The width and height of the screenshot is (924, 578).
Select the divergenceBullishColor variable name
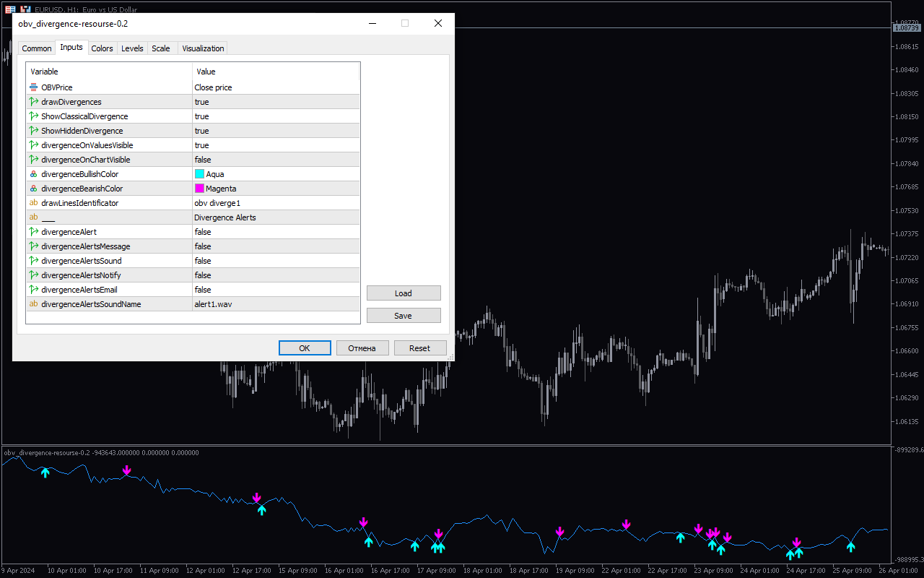[x=80, y=174]
